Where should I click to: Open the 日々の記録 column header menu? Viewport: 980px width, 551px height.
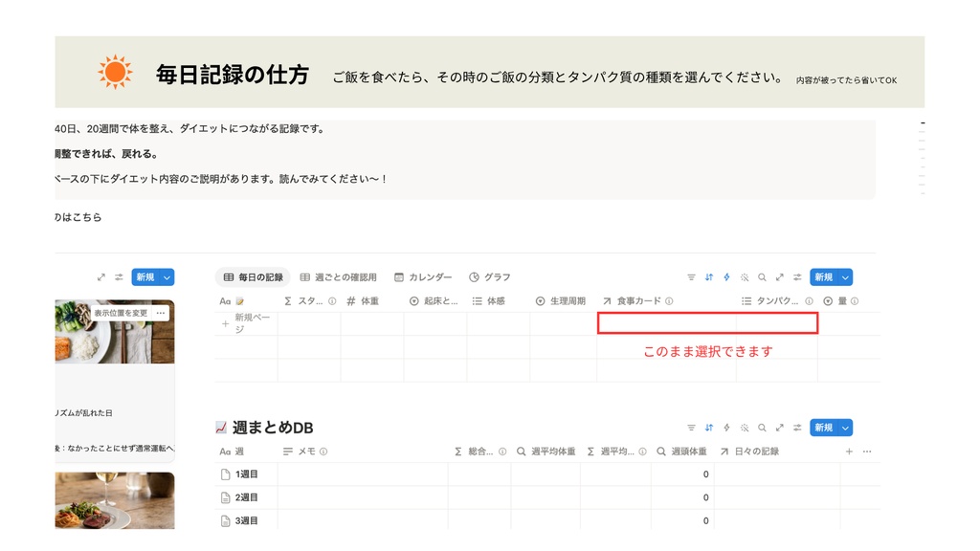tap(749, 452)
